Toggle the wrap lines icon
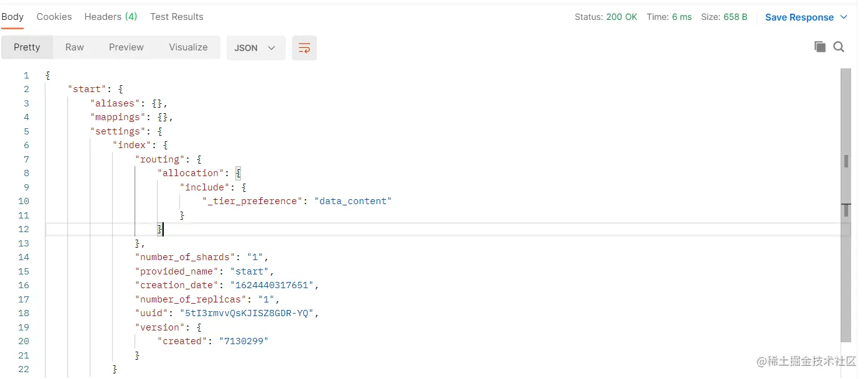868x379 pixels. (x=304, y=48)
